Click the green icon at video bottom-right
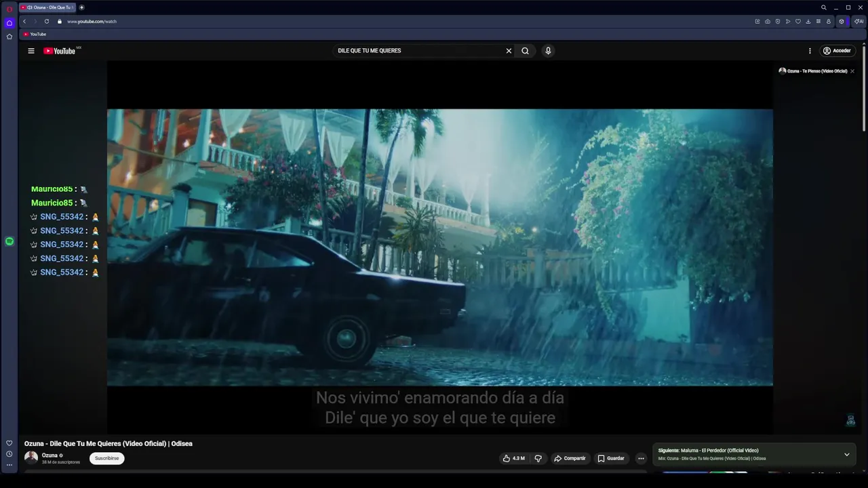868x488 pixels. [850, 420]
